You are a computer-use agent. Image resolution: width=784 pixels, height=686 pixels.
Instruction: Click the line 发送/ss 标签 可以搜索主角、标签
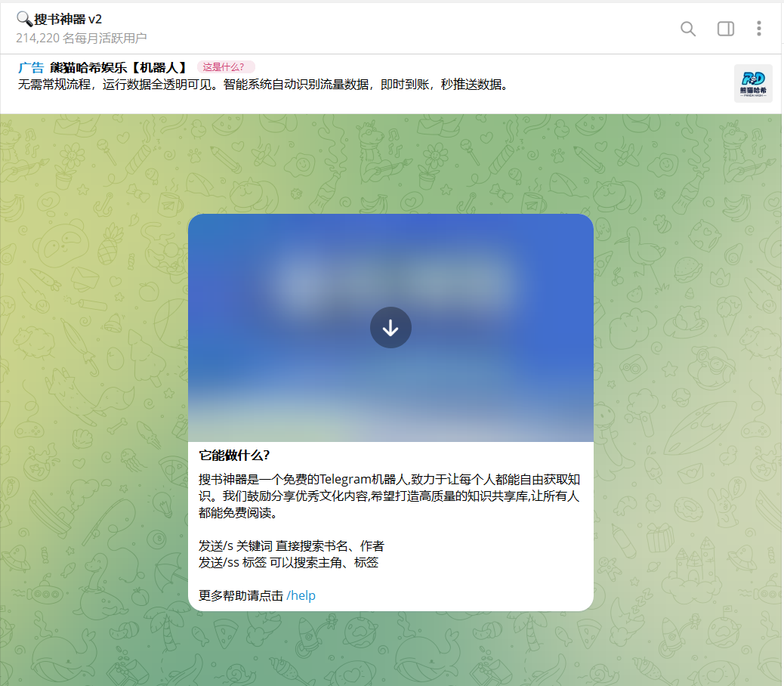[289, 563]
